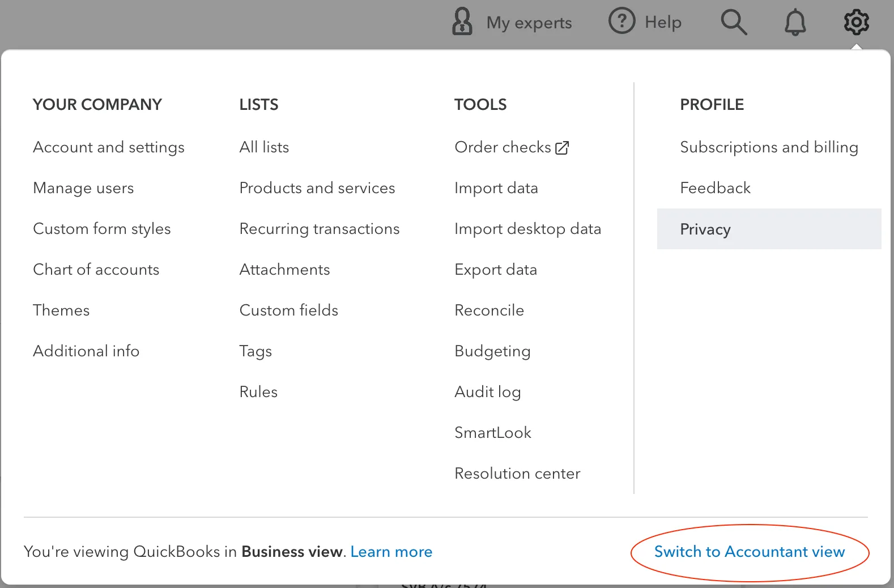Open Import data tool

(496, 188)
